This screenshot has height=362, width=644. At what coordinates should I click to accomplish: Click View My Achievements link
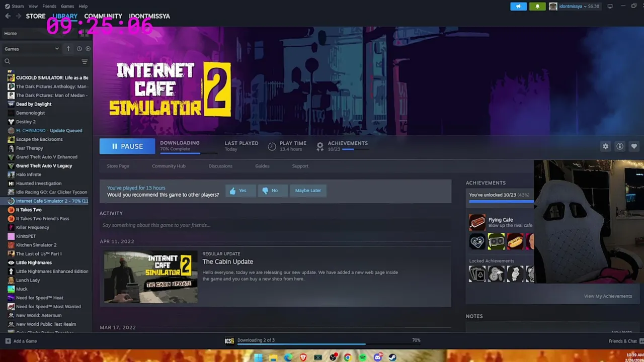[608, 296]
